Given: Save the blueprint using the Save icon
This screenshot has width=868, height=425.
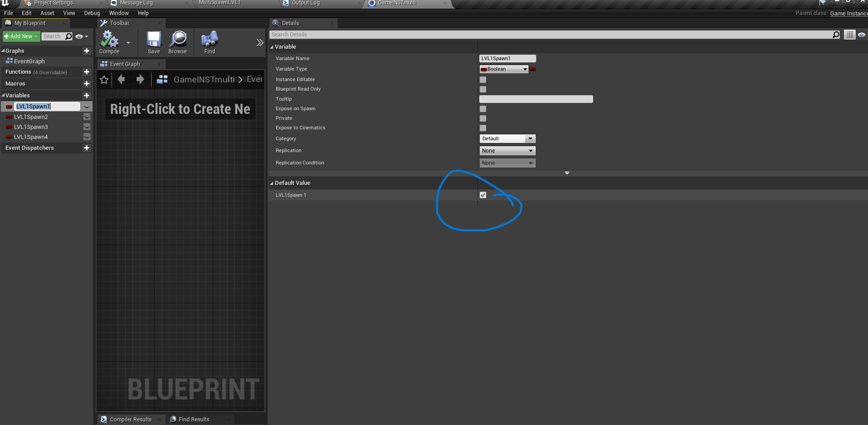Looking at the screenshot, I should (x=153, y=41).
